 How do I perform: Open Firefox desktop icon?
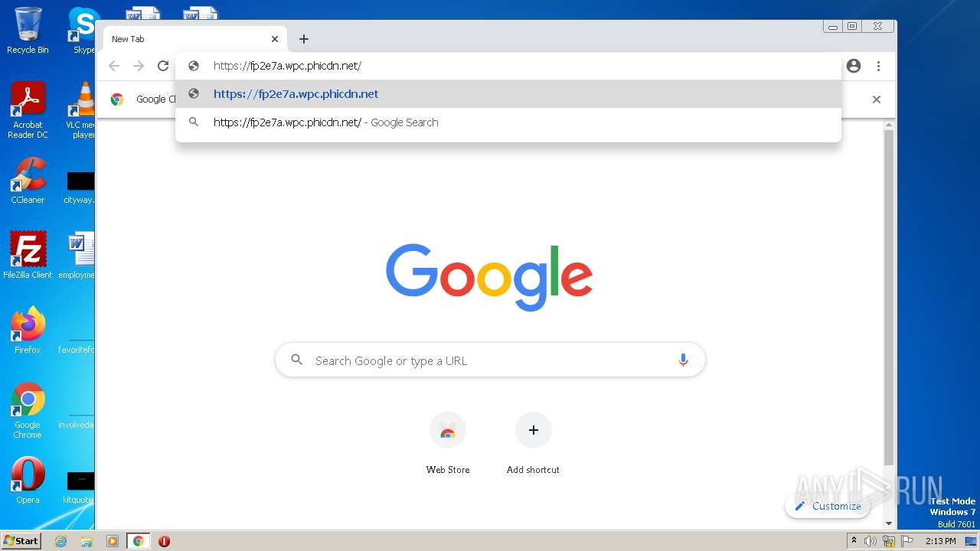[28, 331]
